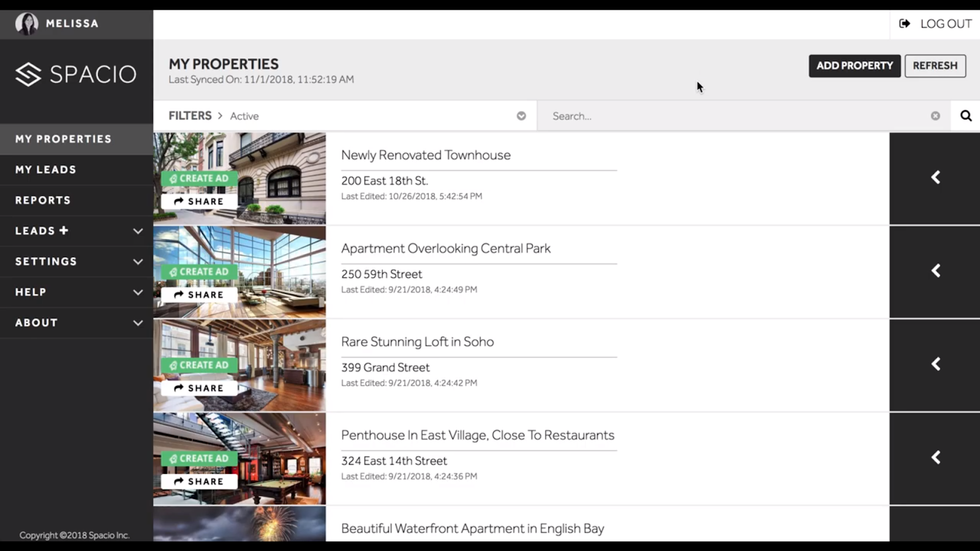Screen dimensions: 980x551
Task: Click the Log Out icon
Action: pyautogui.click(x=905, y=23)
